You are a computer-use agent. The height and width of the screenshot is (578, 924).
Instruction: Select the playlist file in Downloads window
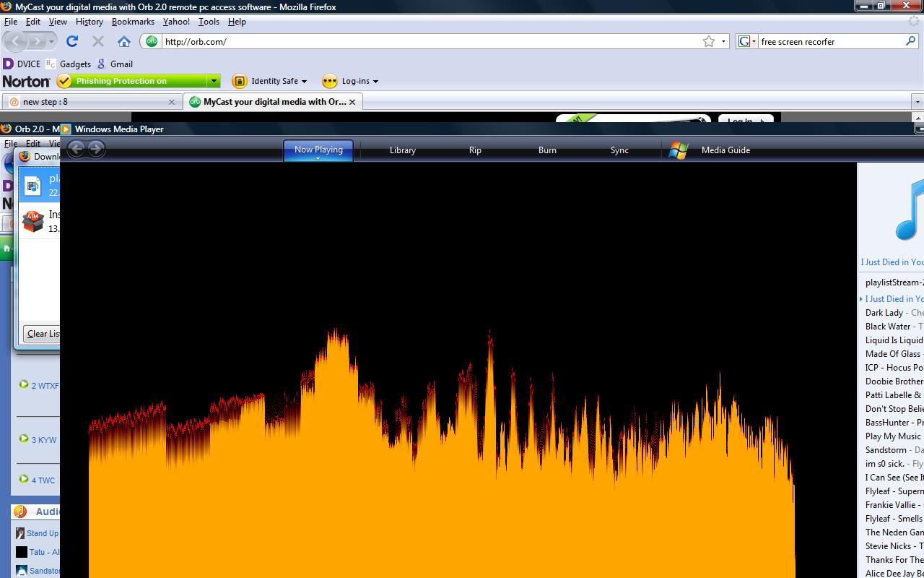point(39,185)
